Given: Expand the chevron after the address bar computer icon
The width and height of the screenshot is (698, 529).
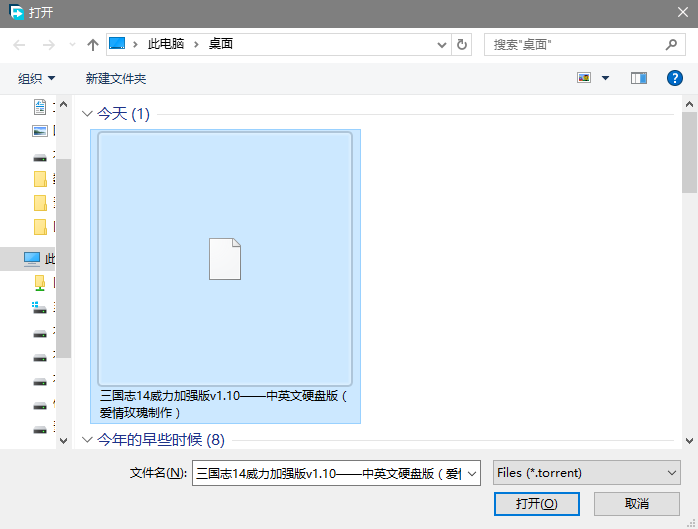Looking at the screenshot, I should coord(135,44).
